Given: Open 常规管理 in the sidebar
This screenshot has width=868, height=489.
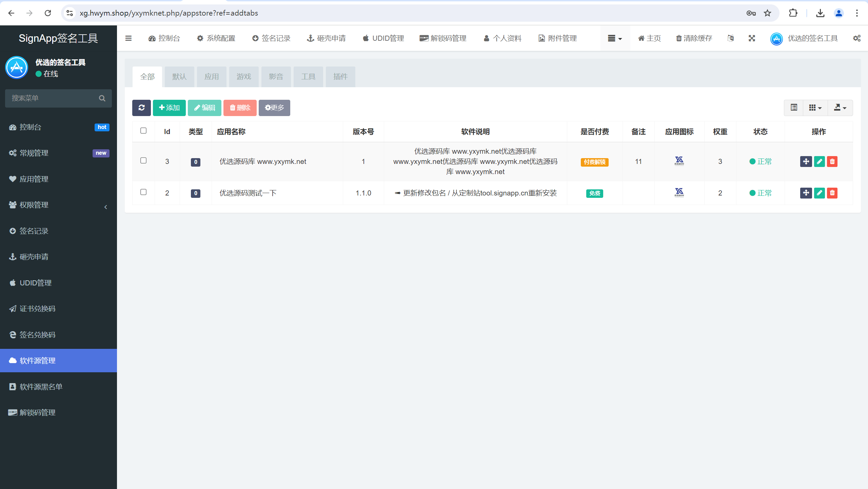Looking at the screenshot, I should coord(58,153).
